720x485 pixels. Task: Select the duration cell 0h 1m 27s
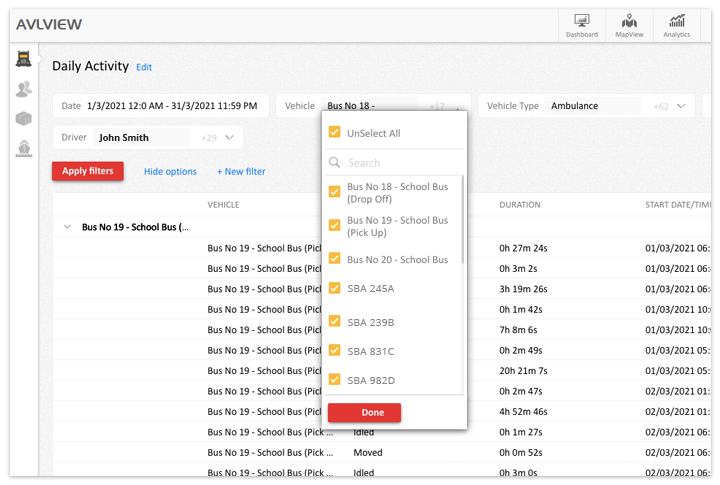tap(521, 432)
